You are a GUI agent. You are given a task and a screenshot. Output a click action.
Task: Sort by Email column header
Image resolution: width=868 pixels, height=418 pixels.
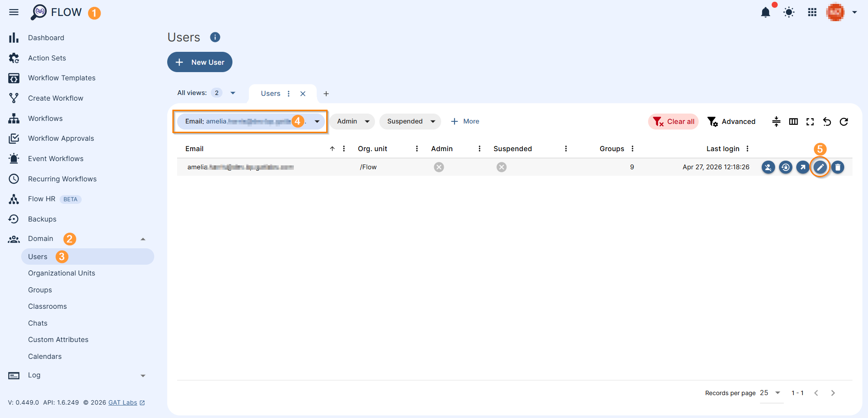coord(194,149)
